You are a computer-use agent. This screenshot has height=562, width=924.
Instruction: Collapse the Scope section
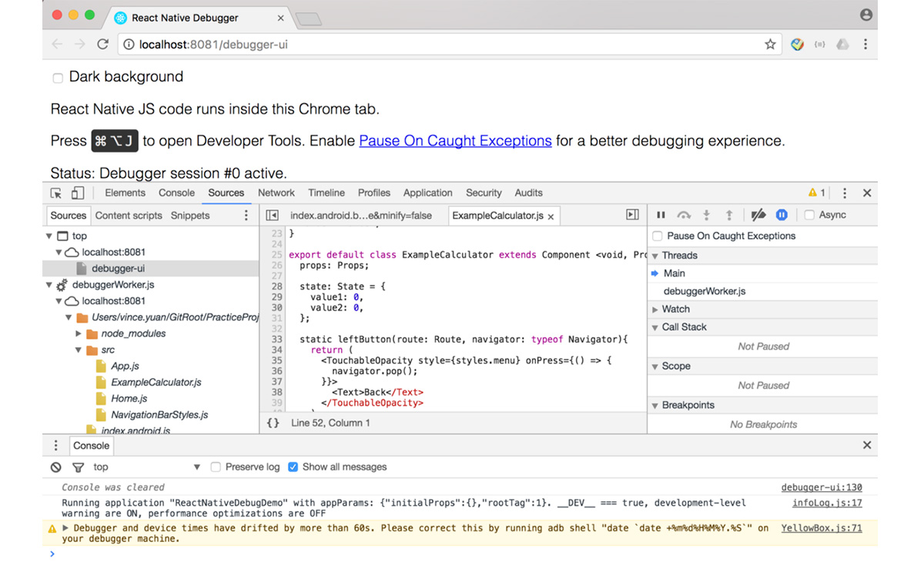[655, 366]
